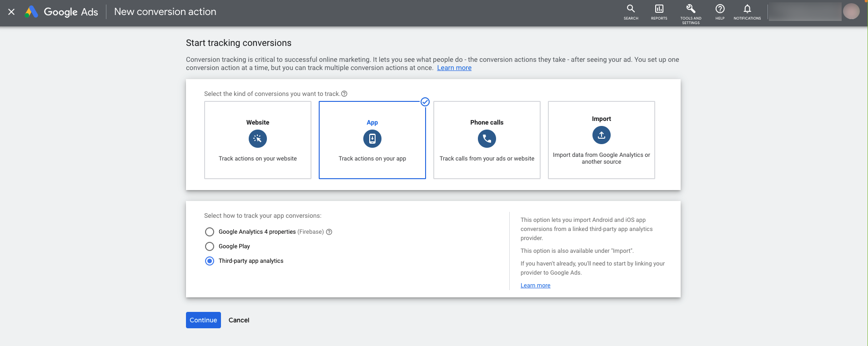Click the Search magnifier icon
The height and width of the screenshot is (346, 868).
tap(631, 9)
